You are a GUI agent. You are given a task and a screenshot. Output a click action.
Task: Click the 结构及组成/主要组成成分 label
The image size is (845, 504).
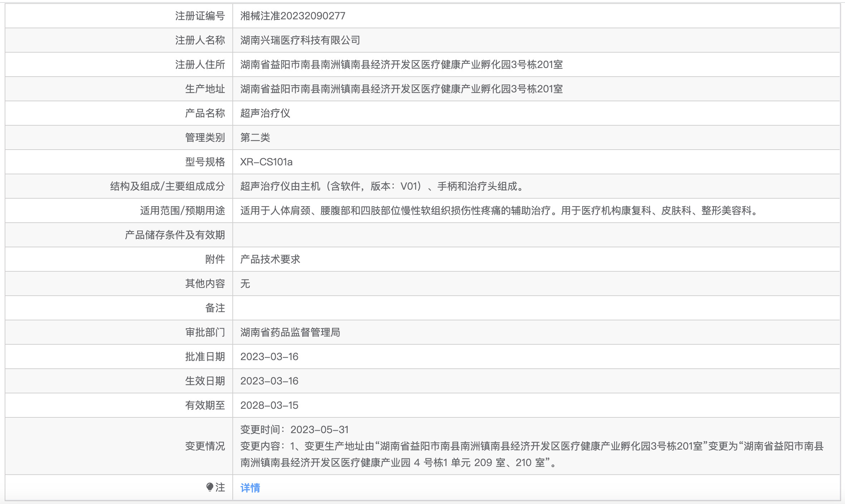tap(167, 186)
